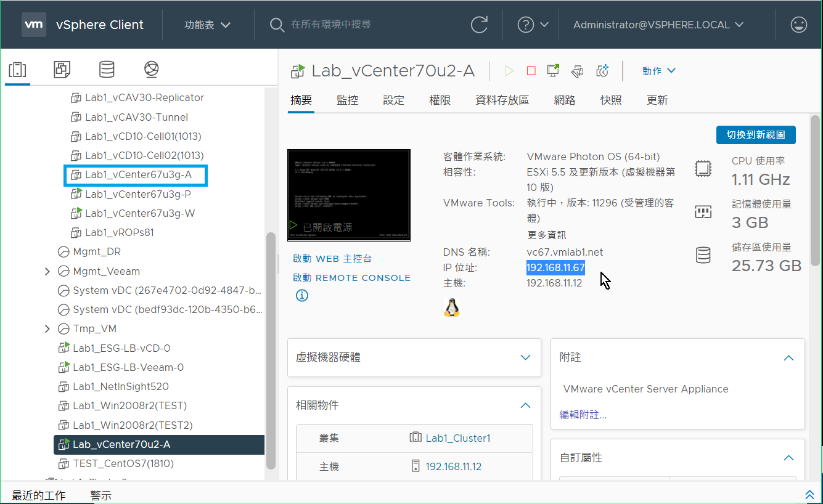
Task: Switch to the 快照 tab
Action: pos(611,100)
